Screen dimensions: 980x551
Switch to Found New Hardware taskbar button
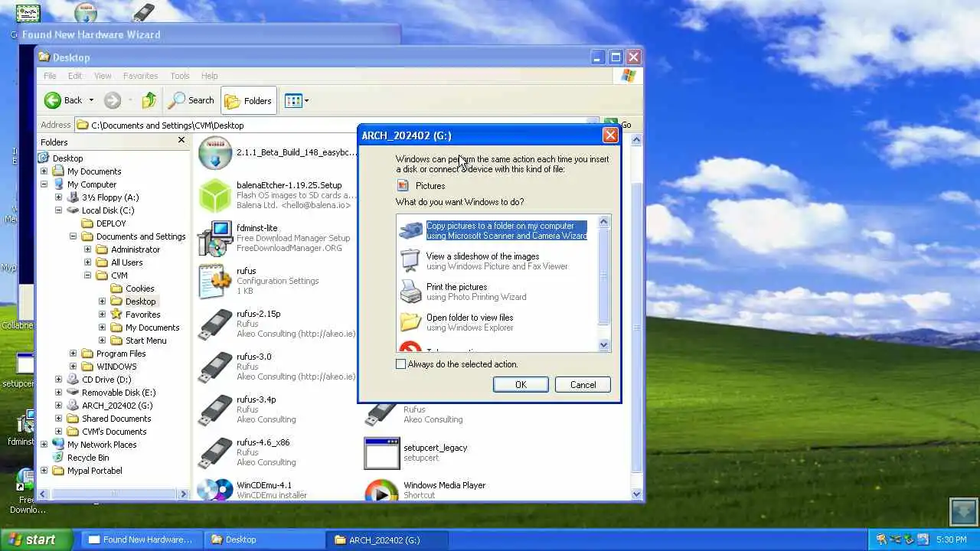[142, 540]
